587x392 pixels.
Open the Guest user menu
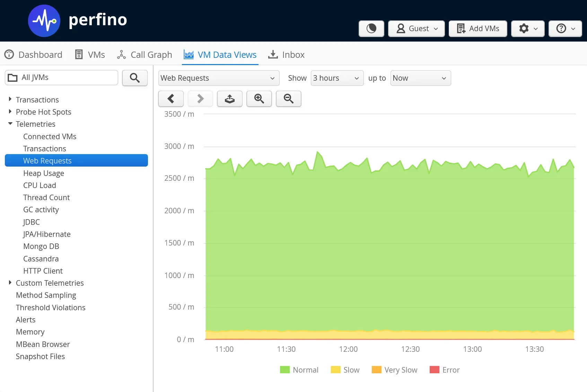pyautogui.click(x=416, y=28)
